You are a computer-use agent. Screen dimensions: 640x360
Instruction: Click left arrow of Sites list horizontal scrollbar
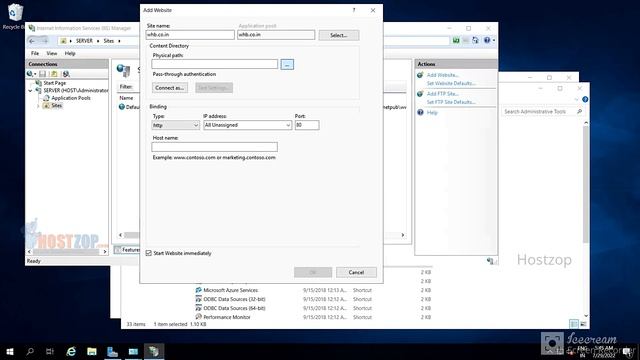(120, 235)
